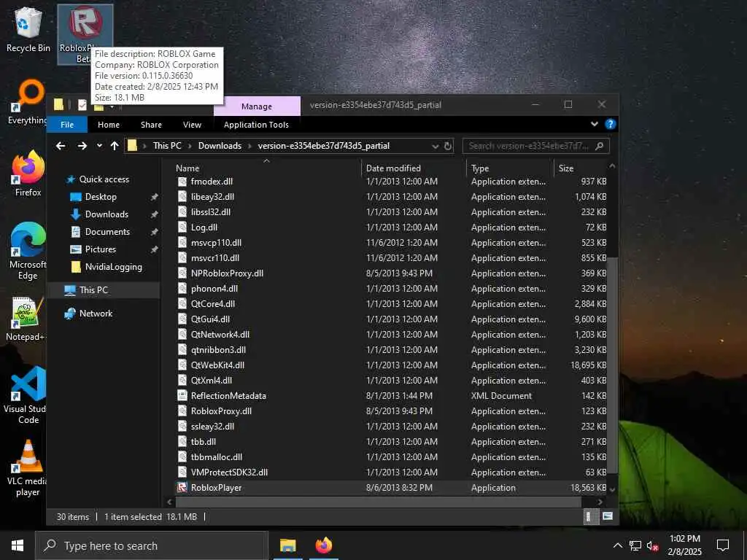Select the QtWebKit4.dll file
The height and width of the screenshot is (560, 747).
click(x=217, y=365)
